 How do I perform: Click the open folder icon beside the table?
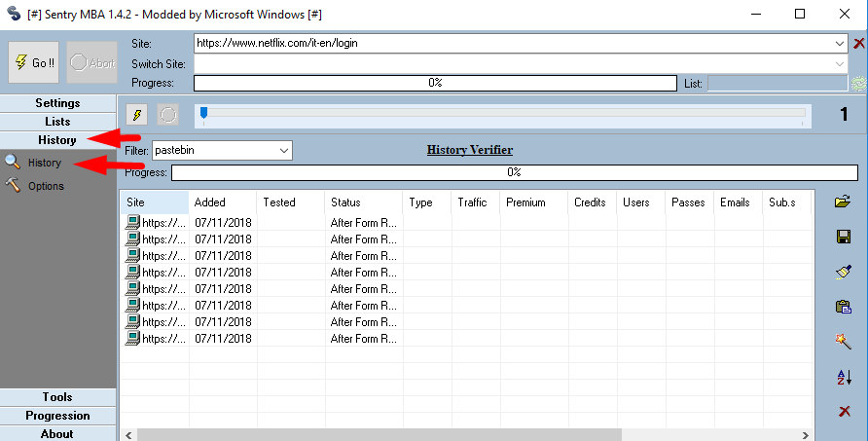pyautogui.click(x=844, y=202)
